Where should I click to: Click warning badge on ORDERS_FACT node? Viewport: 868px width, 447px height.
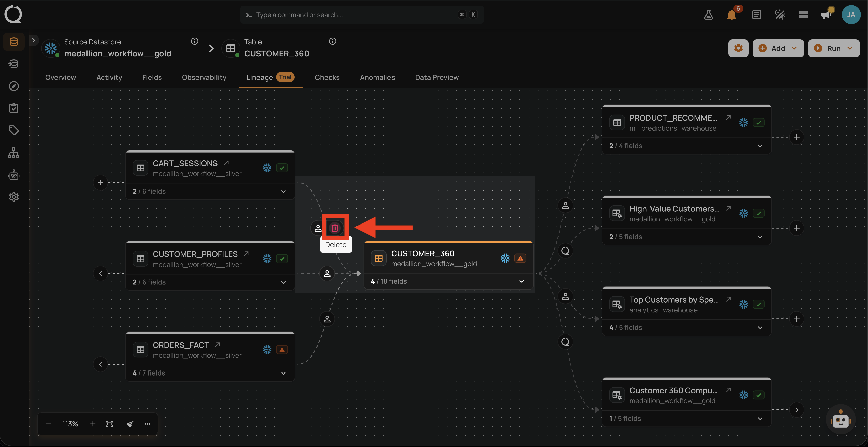[x=282, y=350]
